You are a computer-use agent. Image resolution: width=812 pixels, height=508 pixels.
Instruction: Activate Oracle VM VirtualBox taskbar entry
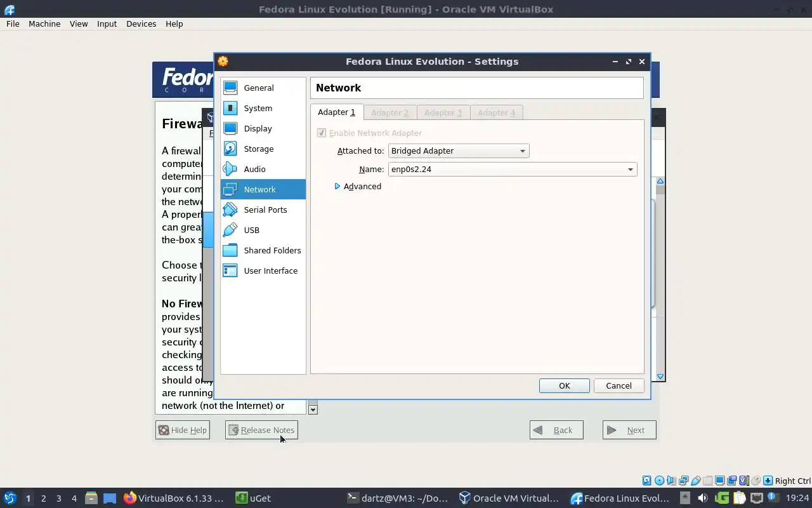point(509,498)
